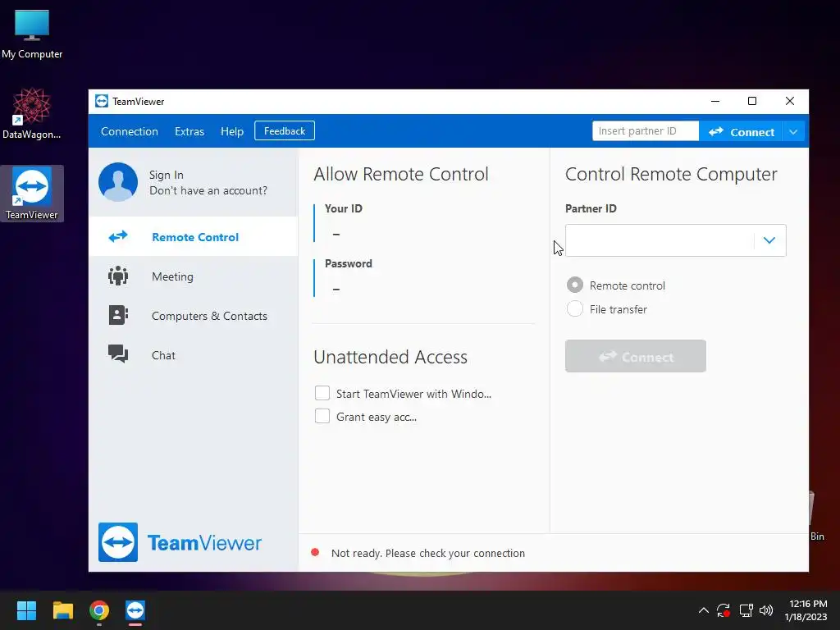Click the TeamViewer title bar icon

(102, 101)
